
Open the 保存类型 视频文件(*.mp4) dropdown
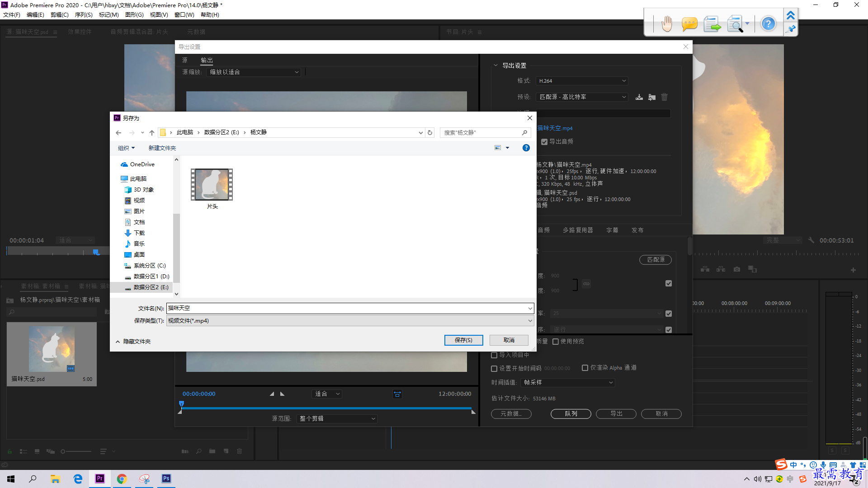tap(350, 321)
